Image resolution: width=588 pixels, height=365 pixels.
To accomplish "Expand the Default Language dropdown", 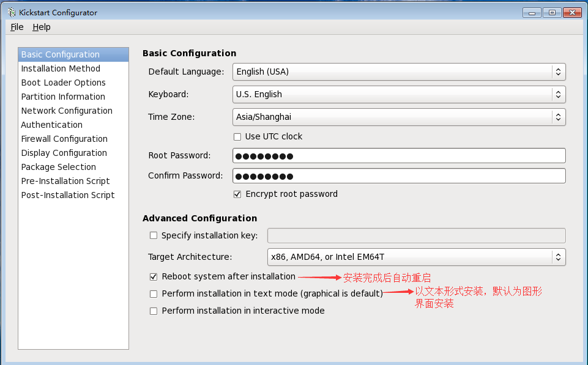I will [399, 72].
